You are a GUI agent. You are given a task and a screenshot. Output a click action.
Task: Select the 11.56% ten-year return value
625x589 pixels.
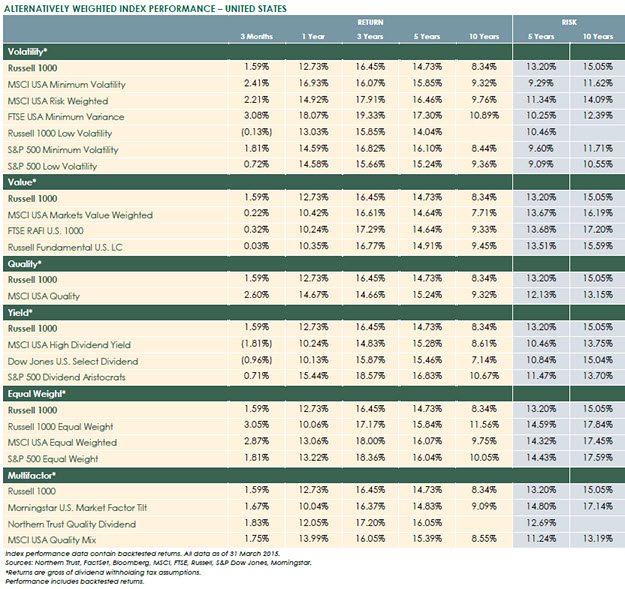pyautogui.click(x=484, y=425)
